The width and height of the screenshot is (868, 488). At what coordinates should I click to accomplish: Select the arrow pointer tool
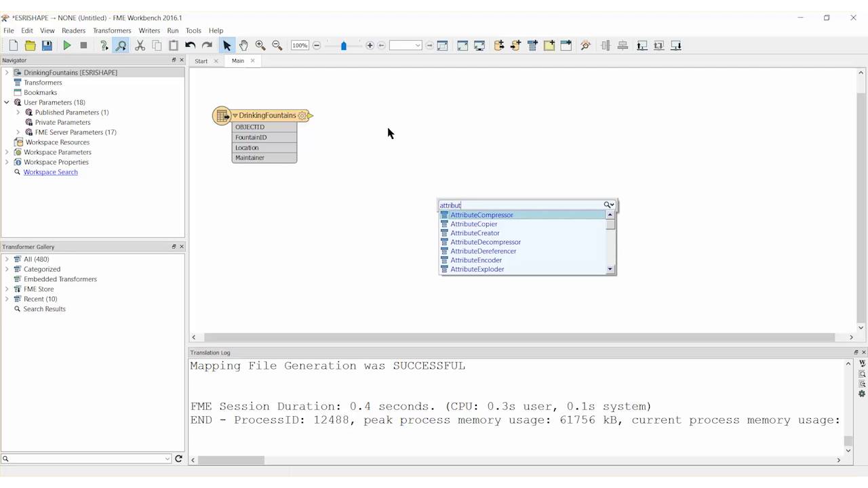coord(227,45)
